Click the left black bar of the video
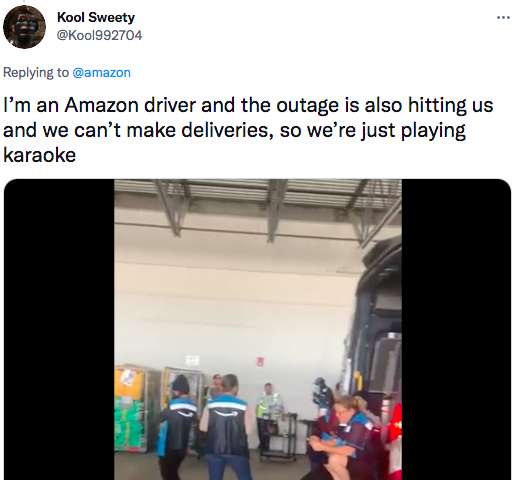Viewport: 515px width, 480px height. [59, 329]
